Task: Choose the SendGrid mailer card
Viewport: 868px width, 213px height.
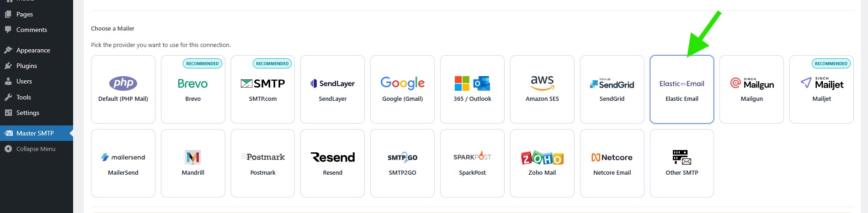Action: [612, 89]
